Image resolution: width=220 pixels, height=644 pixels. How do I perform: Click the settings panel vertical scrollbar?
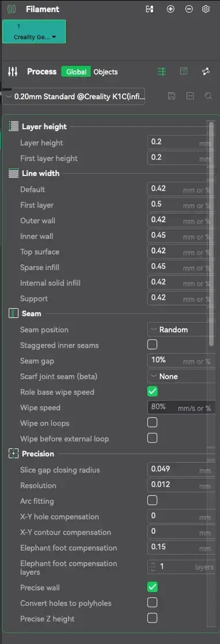pyautogui.click(x=211, y=233)
